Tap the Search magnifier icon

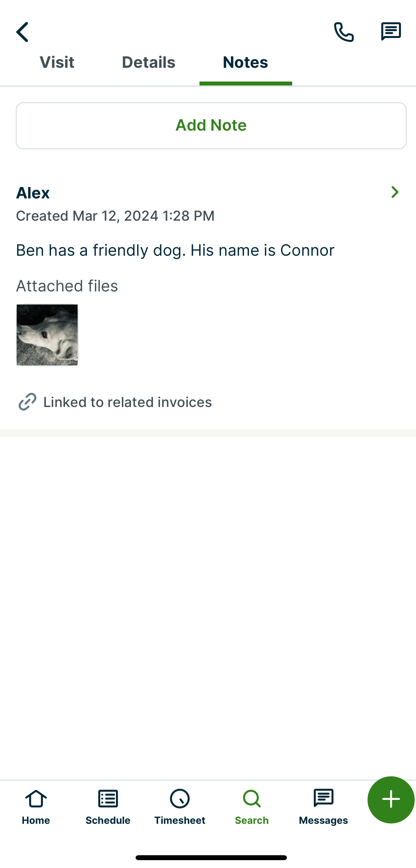(252, 799)
